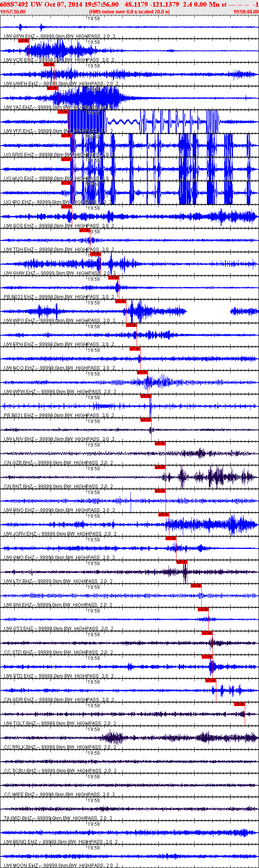Click the UW VFP EHZ station label
The height and width of the screenshot is (868, 259).
(x=58, y=131)
